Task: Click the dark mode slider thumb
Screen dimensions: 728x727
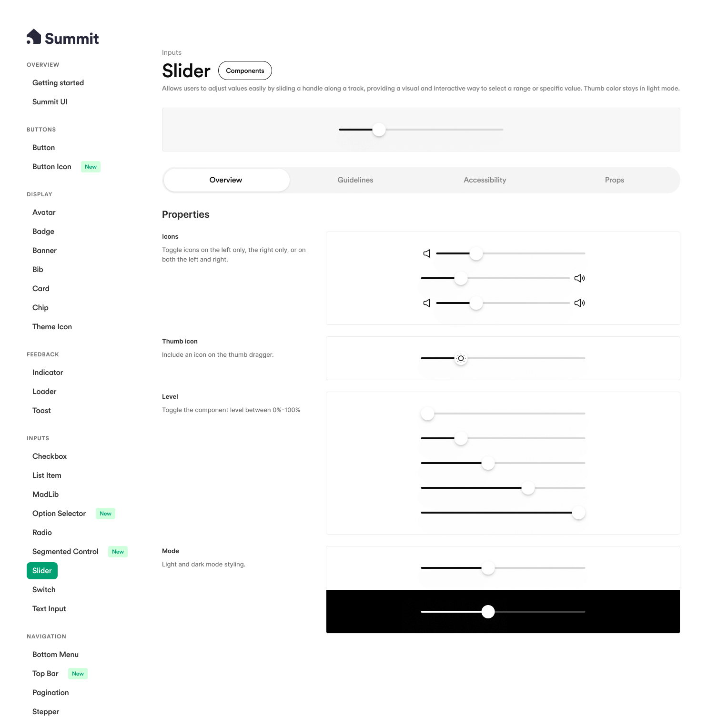Action: (x=488, y=612)
